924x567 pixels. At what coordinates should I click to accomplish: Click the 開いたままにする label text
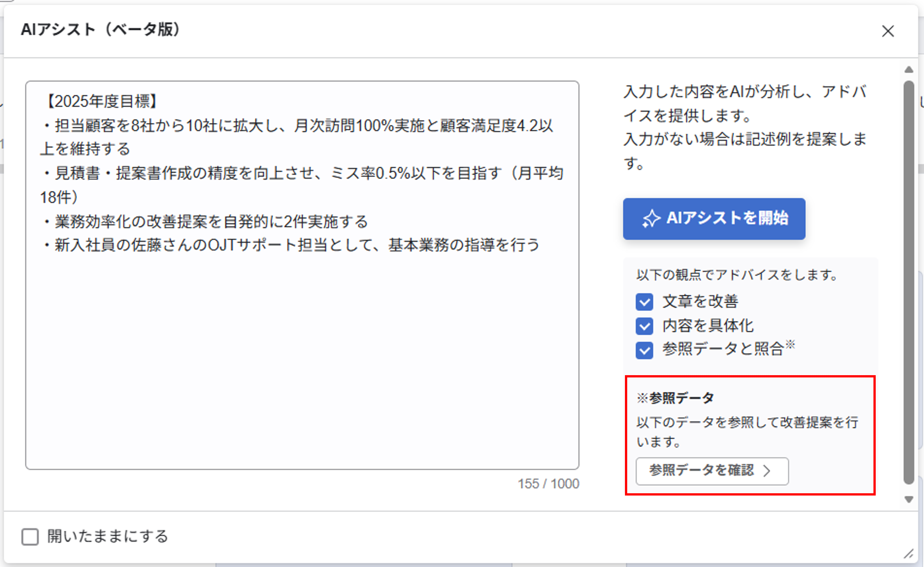click(108, 536)
